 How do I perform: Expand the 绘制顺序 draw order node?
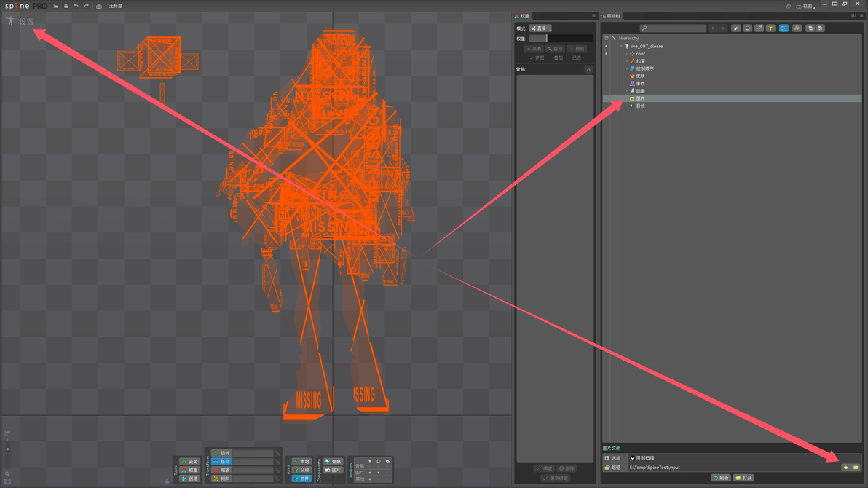click(x=627, y=68)
